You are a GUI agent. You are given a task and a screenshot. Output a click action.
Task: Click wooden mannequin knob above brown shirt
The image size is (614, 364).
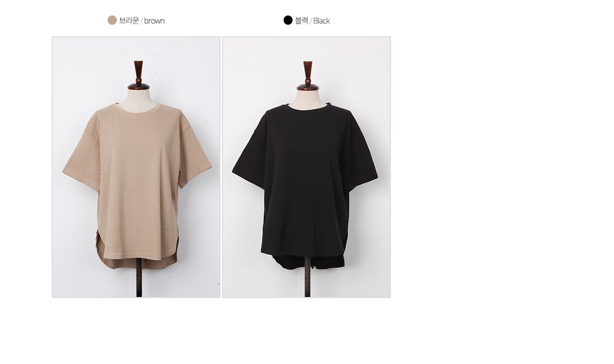point(138,75)
